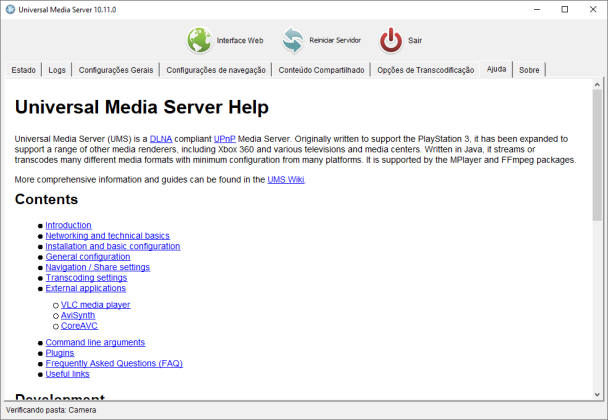This screenshot has width=608, height=420.
Task: Open the Sobre tab
Action: (x=529, y=70)
